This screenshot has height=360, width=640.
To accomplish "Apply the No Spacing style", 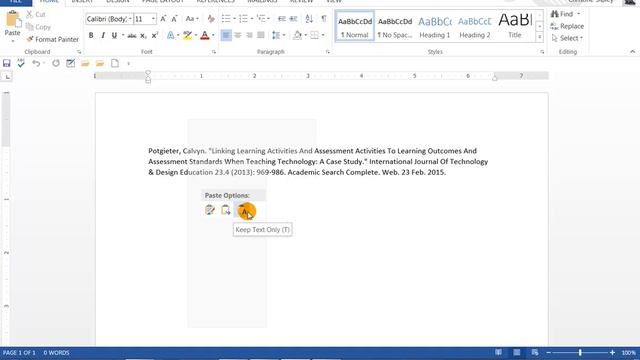I will tap(395, 27).
